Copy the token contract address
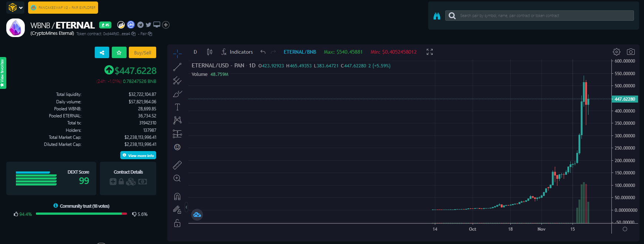The image size is (644, 244). (x=133, y=34)
